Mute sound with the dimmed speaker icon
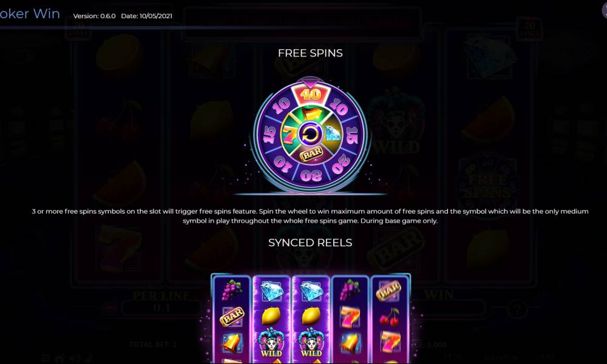 (x=75, y=358)
